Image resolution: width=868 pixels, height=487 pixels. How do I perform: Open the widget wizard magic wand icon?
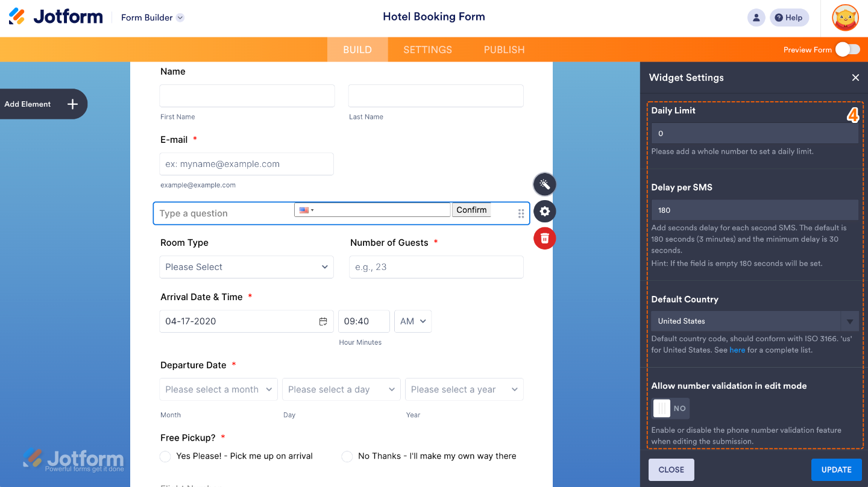[x=544, y=184]
